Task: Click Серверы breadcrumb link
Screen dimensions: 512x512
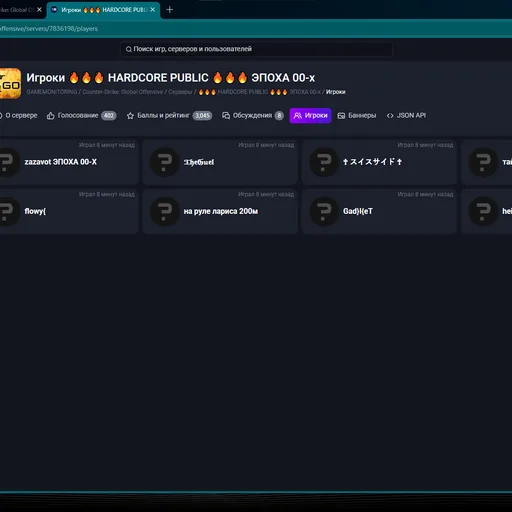Action: click(180, 92)
